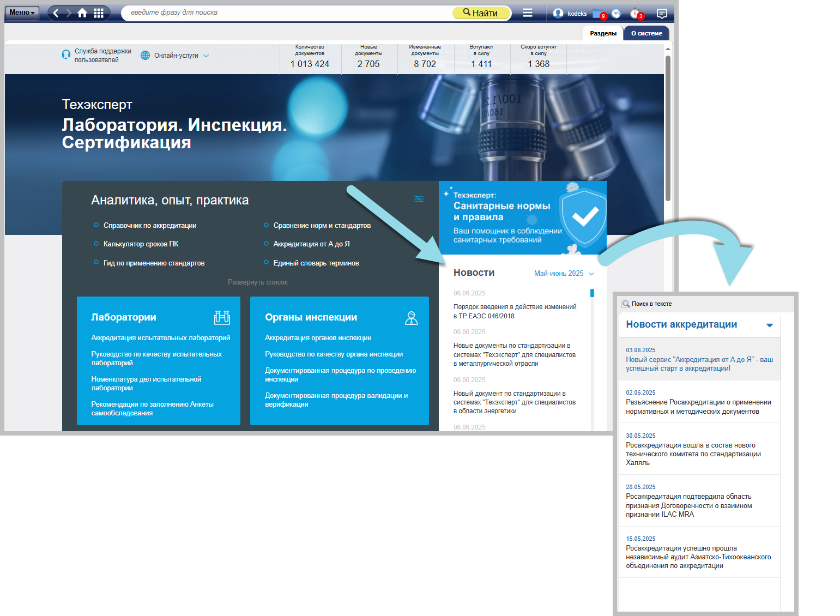The image size is (840, 616).
Task: Open the sliders settings icon in Аналитика
Action: [x=419, y=199]
